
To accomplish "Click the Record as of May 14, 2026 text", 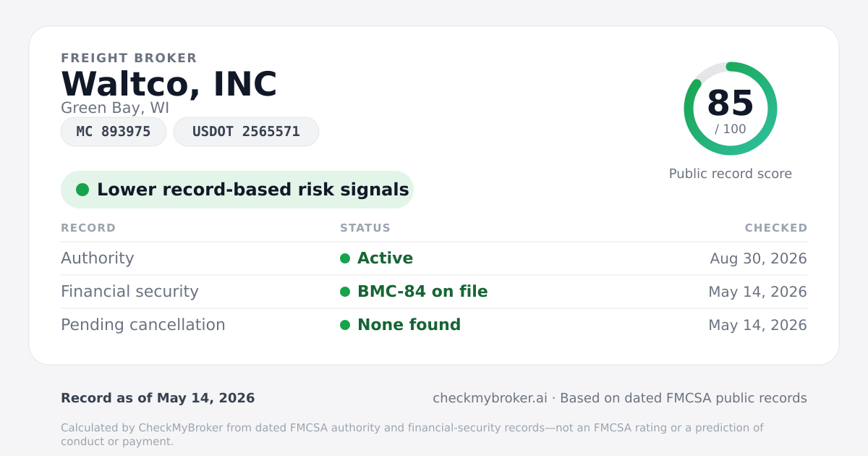I will [x=158, y=398].
